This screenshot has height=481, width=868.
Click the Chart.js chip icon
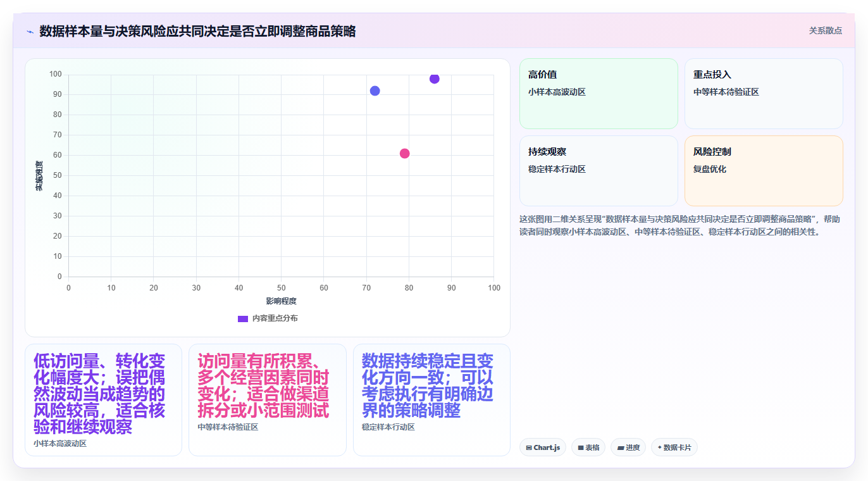pos(528,447)
